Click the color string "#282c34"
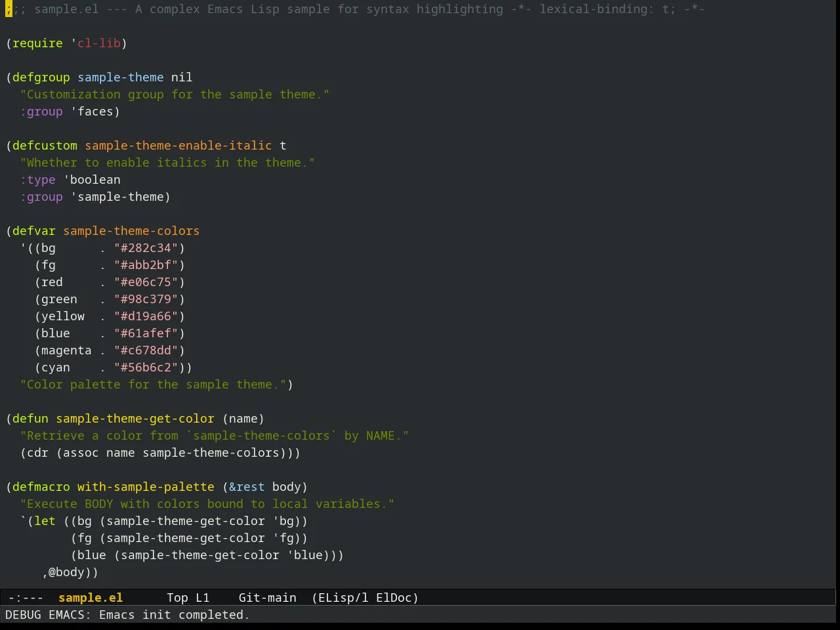840x630 pixels. [x=146, y=248]
